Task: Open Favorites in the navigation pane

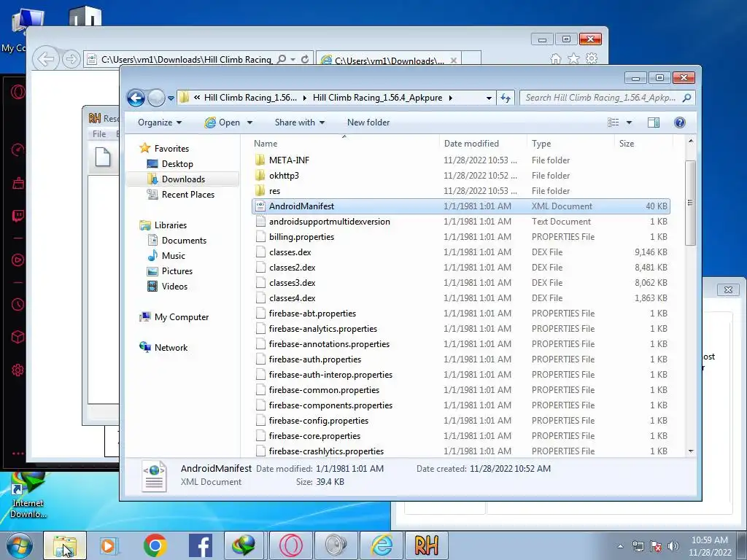Action: 171,149
